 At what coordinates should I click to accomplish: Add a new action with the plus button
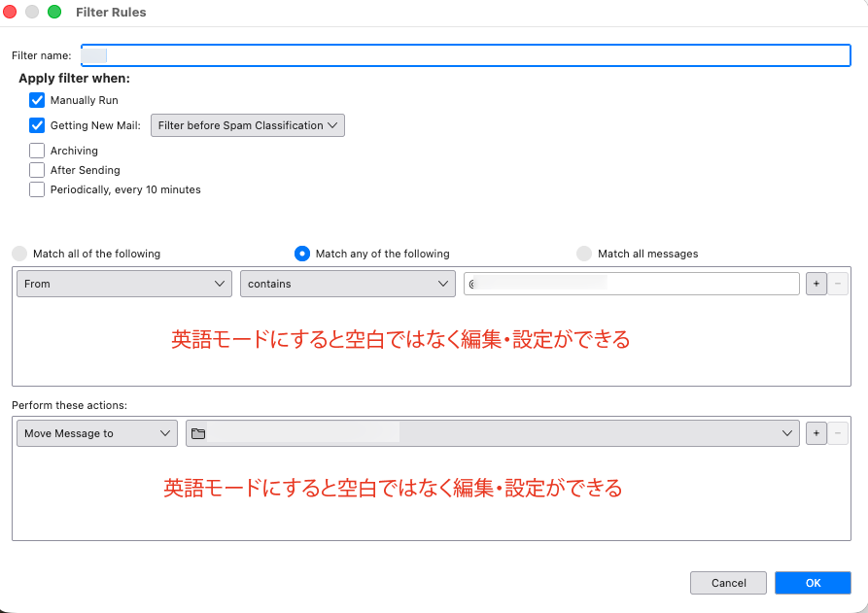click(816, 433)
